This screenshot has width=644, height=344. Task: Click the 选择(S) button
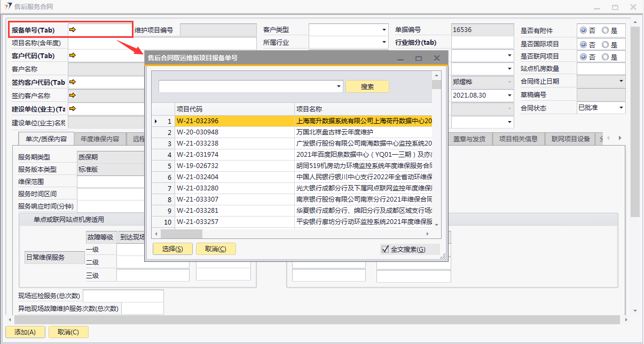[172, 249]
